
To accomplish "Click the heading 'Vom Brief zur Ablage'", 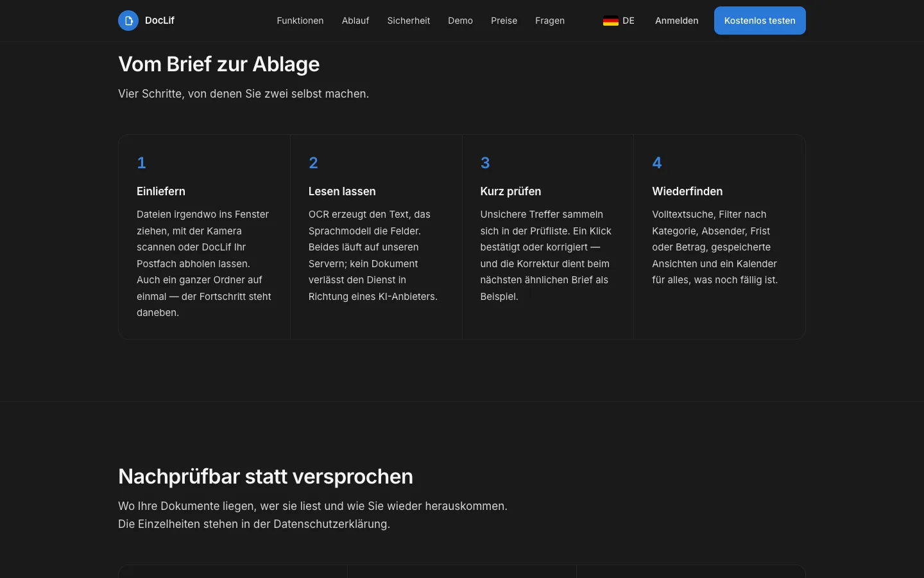I will [x=219, y=64].
